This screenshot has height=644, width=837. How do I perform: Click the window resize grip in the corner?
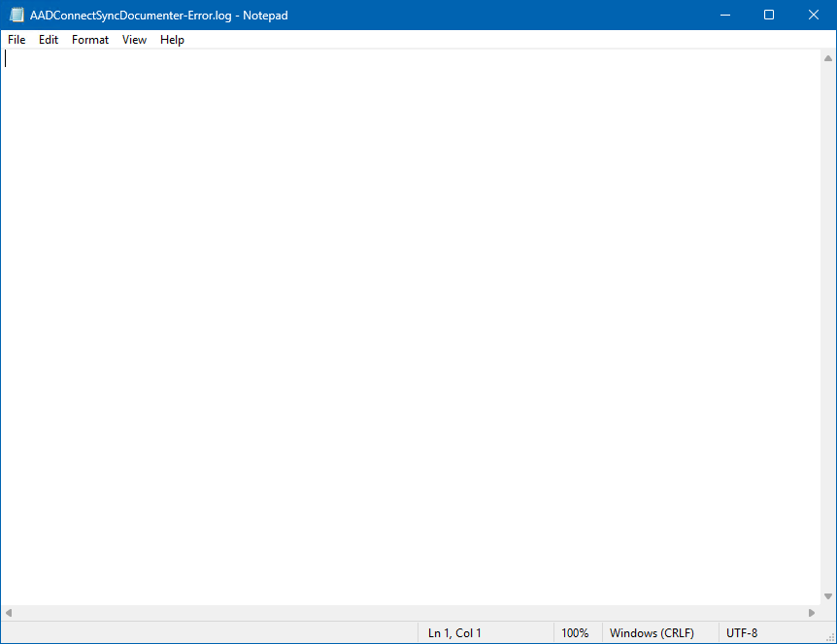[x=830, y=637]
